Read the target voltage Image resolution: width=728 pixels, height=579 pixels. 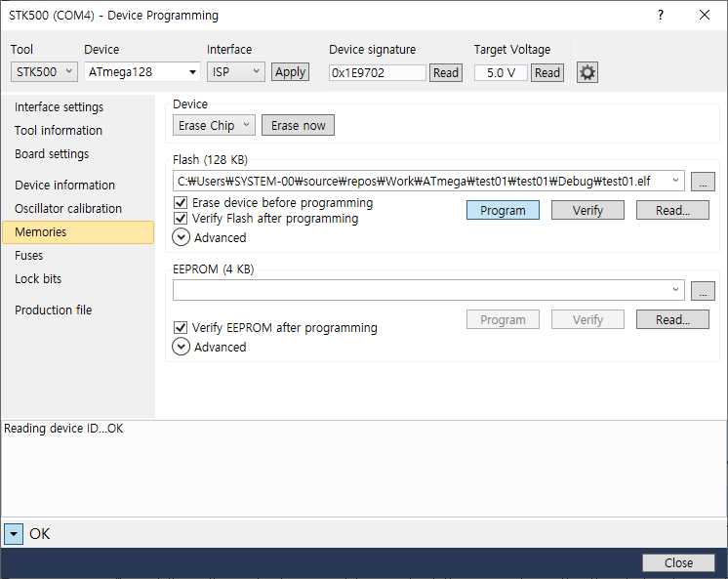click(x=547, y=73)
